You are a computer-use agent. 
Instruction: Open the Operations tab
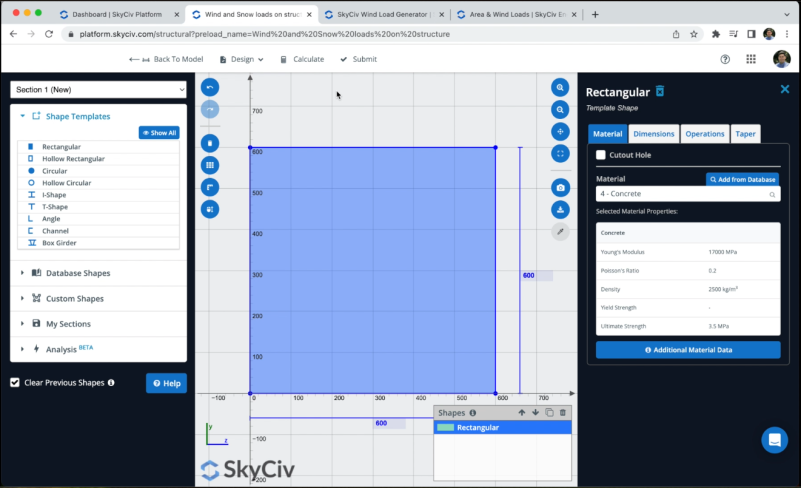704,134
